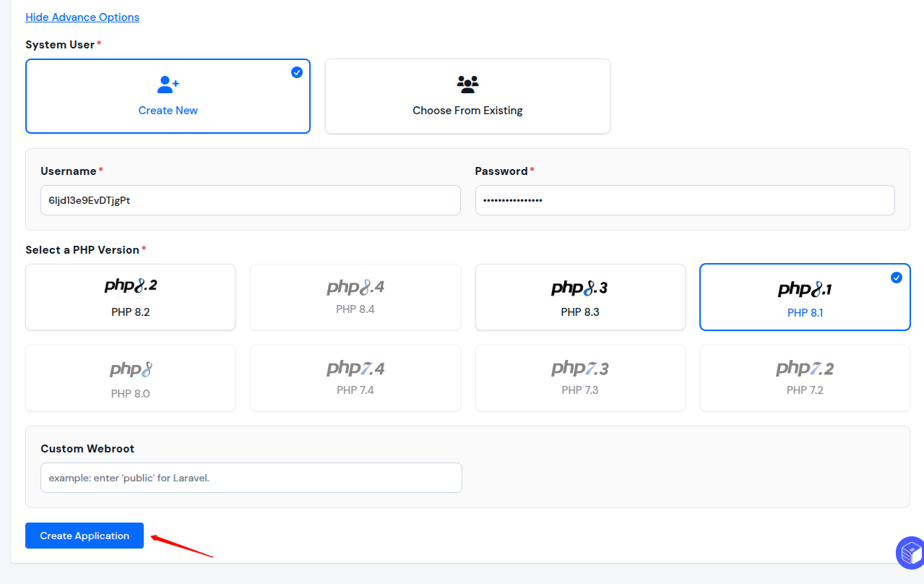Select the PHP 8.0 version card

tap(130, 378)
